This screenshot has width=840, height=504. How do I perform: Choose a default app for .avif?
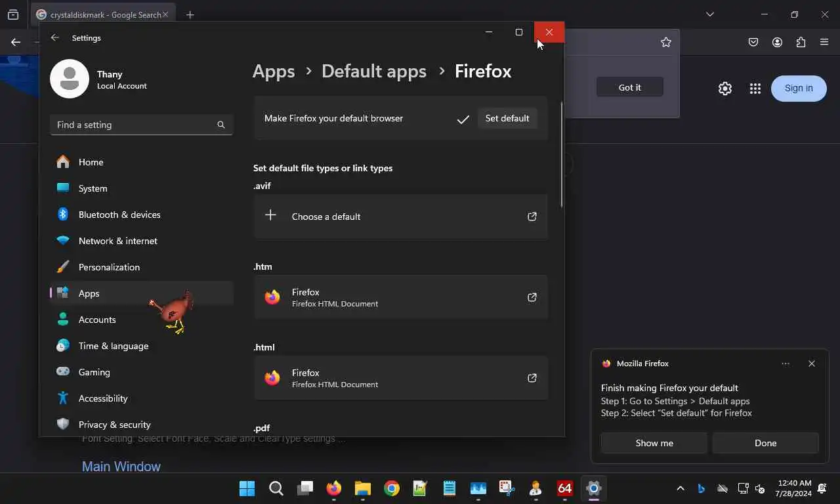[400, 217]
